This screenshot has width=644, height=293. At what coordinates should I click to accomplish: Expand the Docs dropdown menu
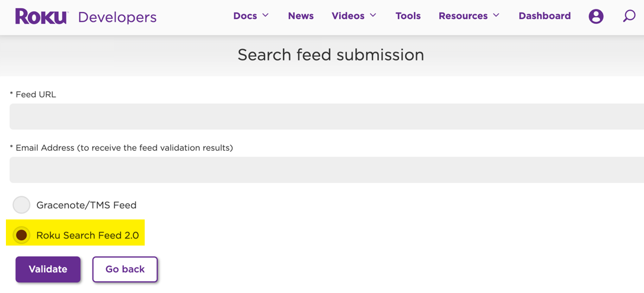click(251, 15)
